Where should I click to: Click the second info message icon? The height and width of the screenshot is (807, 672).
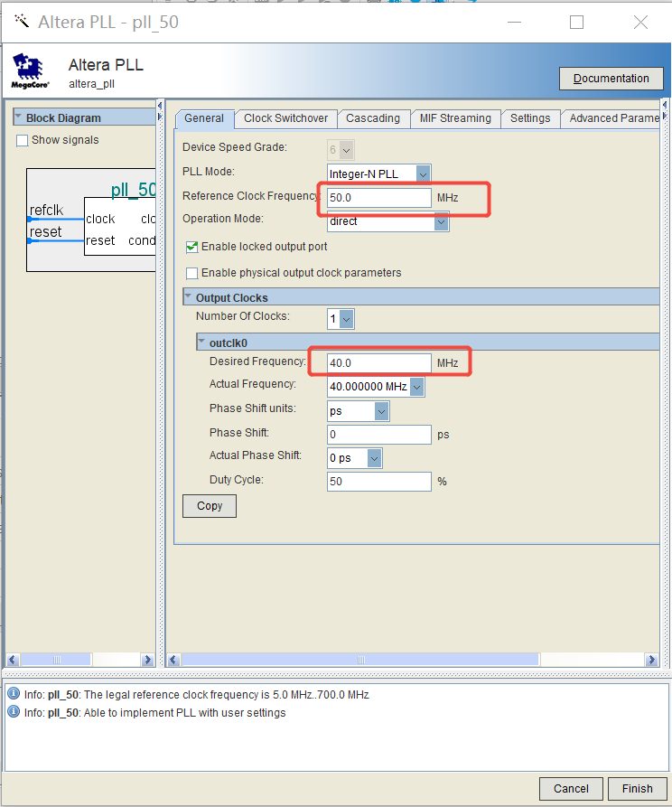pos(14,713)
